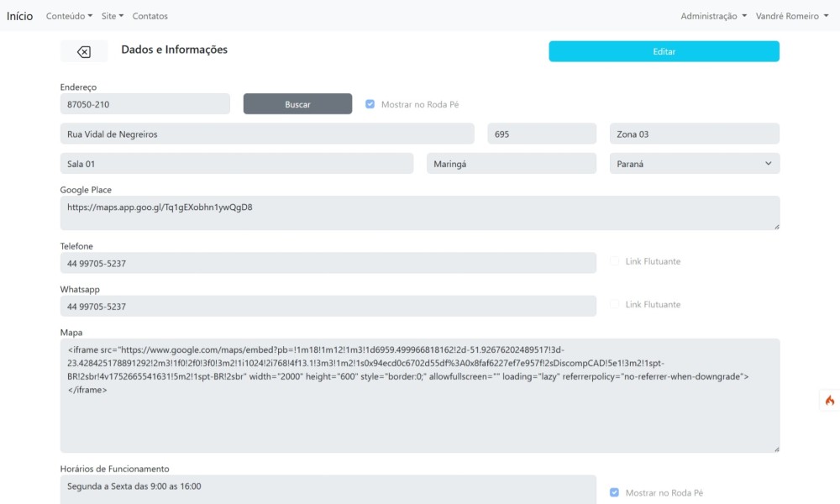Enable Link Flutuante for Whatsapp
840x504 pixels.
click(x=614, y=304)
